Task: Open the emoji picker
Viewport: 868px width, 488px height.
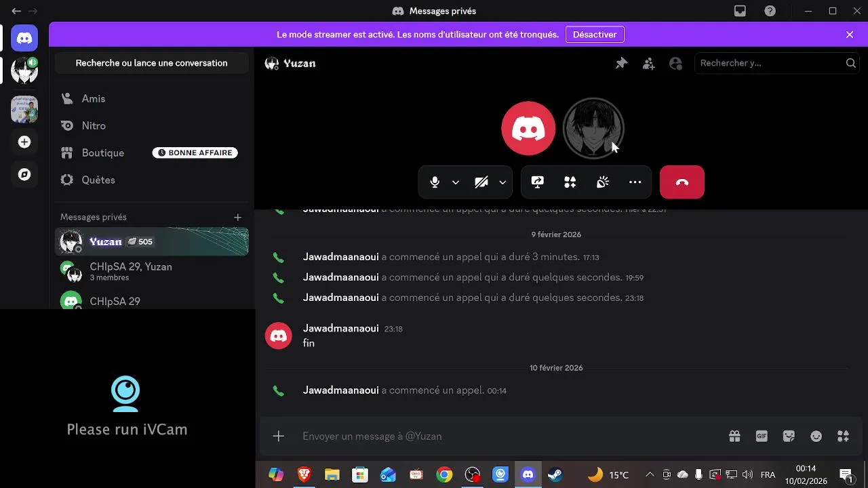Action: pos(816,436)
